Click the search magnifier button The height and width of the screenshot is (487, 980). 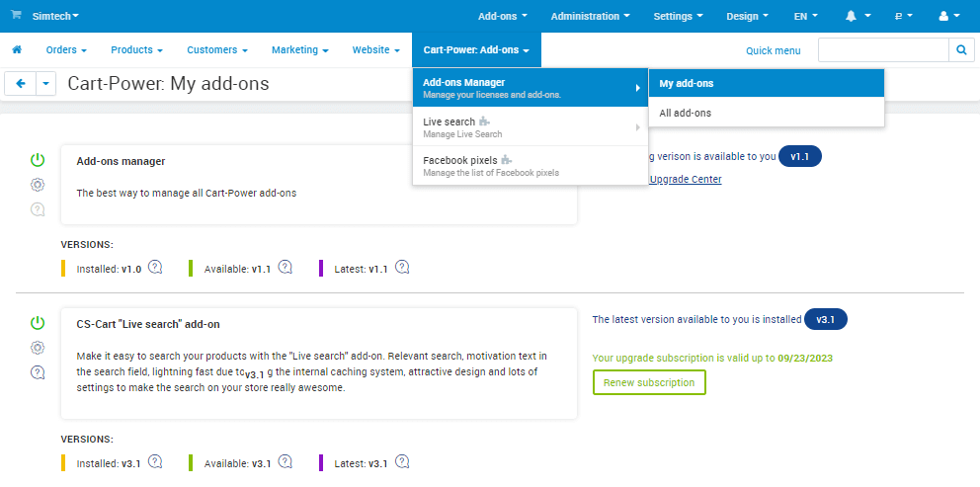tap(961, 50)
